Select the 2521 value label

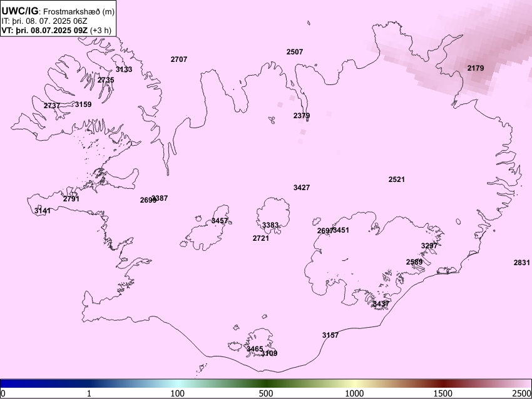pyautogui.click(x=396, y=179)
